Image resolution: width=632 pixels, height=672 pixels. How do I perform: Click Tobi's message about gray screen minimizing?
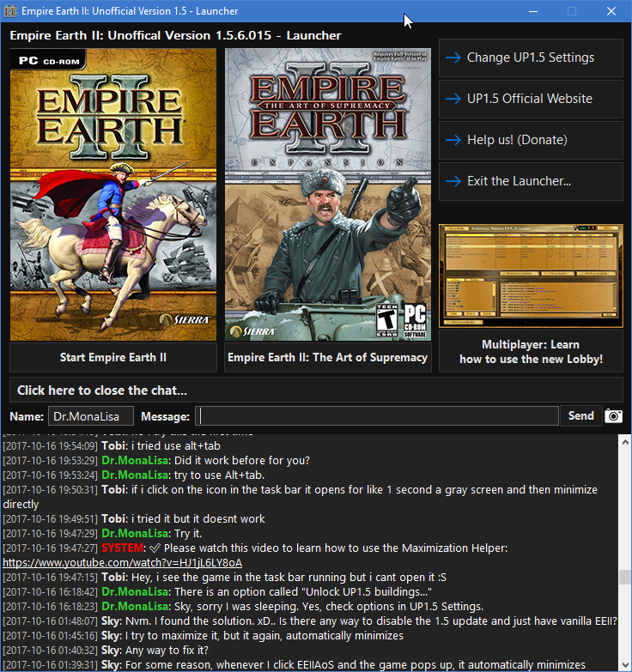tap(301, 497)
